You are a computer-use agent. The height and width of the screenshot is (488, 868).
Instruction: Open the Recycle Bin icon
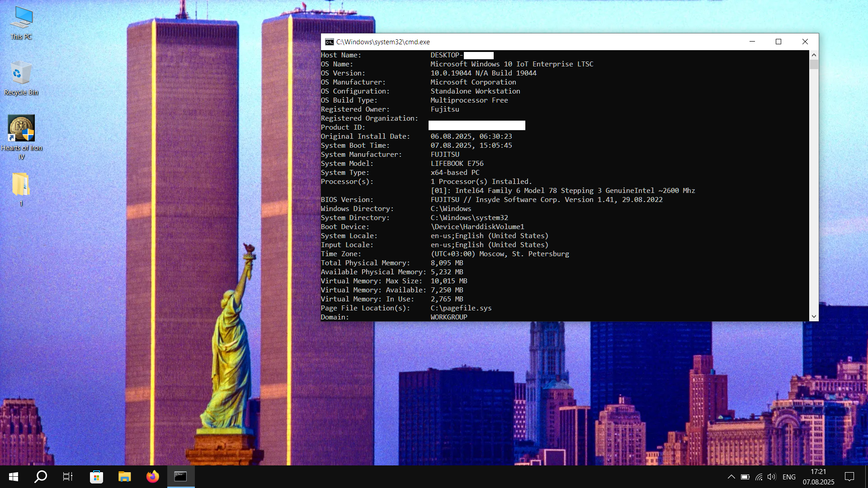(x=21, y=78)
